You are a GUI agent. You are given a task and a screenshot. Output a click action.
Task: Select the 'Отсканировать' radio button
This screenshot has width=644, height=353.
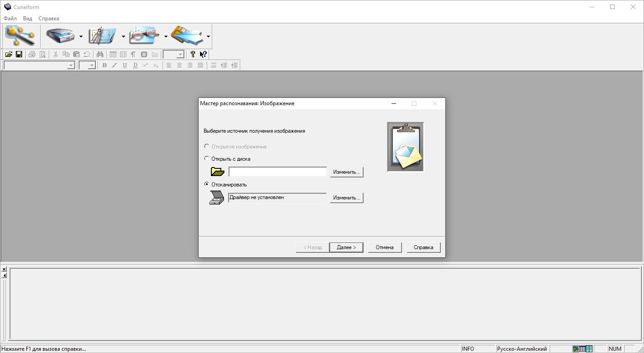pos(207,184)
